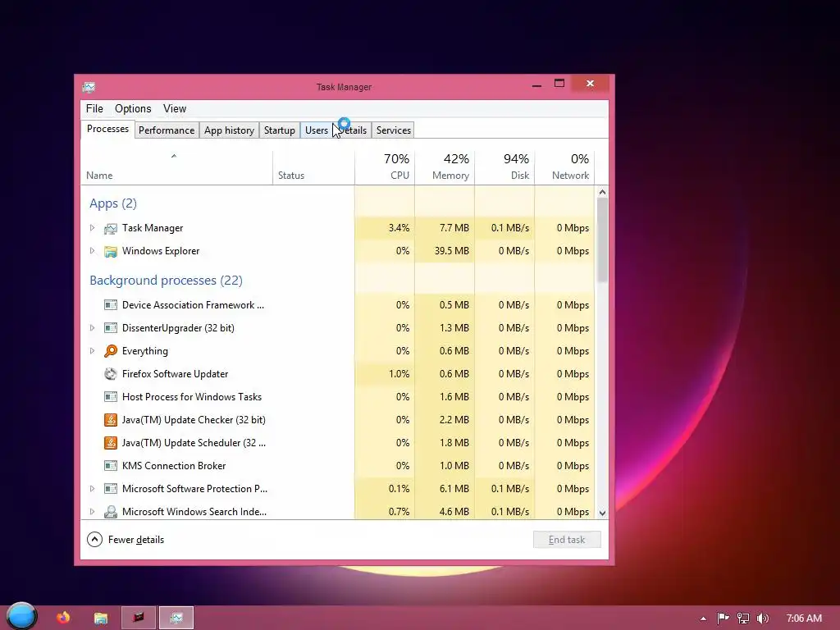Click the KMS Connection Broker icon
This screenshot has height=630, width=840.
tap(111, 466)
